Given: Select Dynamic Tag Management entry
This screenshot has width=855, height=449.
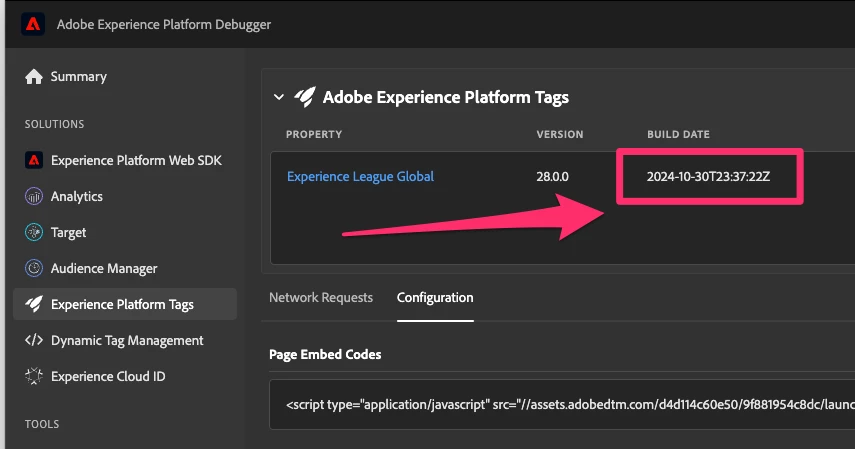Looking at the screenshot, I should click(x=125, y=340).
